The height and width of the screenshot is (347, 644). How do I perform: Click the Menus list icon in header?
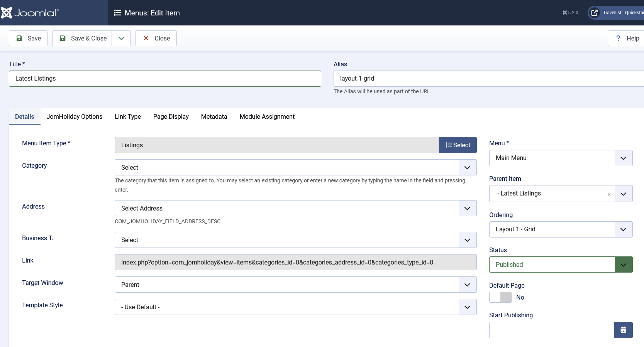tap(117, 13)
